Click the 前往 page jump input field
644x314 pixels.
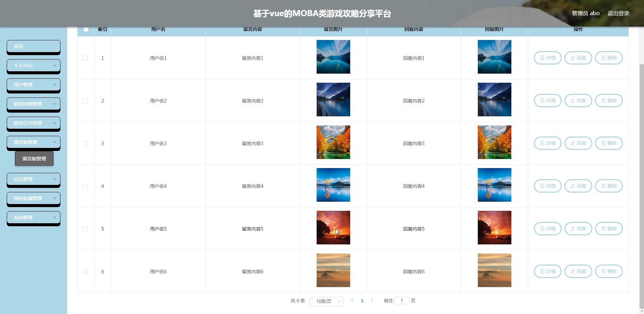[x=402, y=301]
